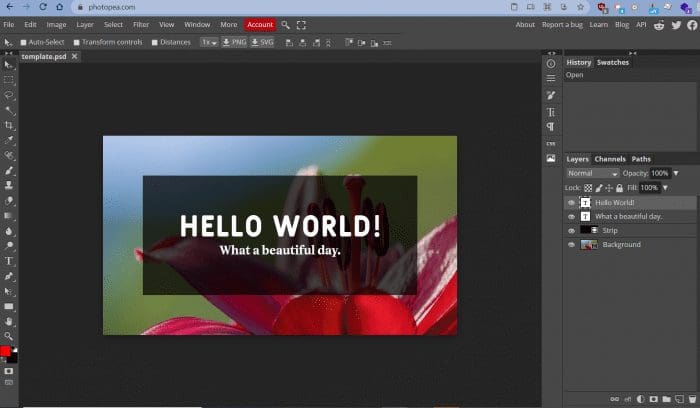Toggle visibility of the Strip layer
Viewport: 700px width, 408px height.
click(571, 230)
